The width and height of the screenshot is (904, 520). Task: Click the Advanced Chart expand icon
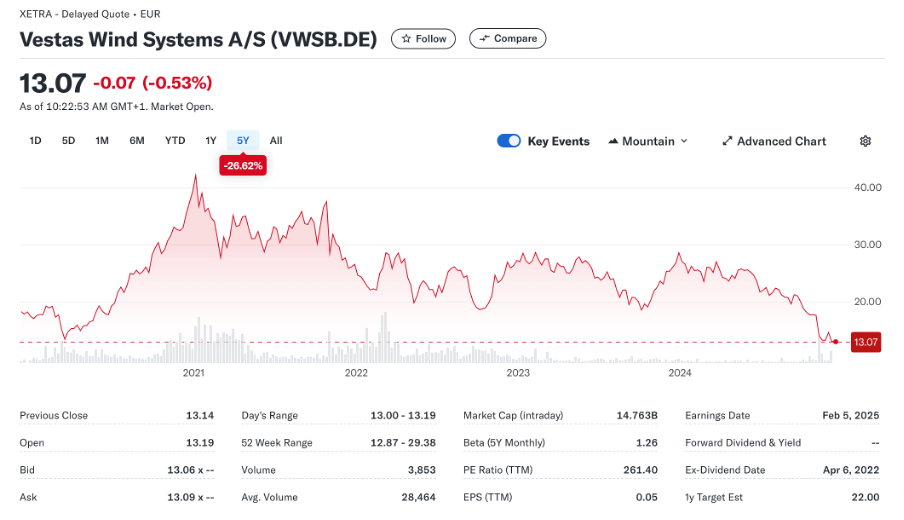click(727, 141)
